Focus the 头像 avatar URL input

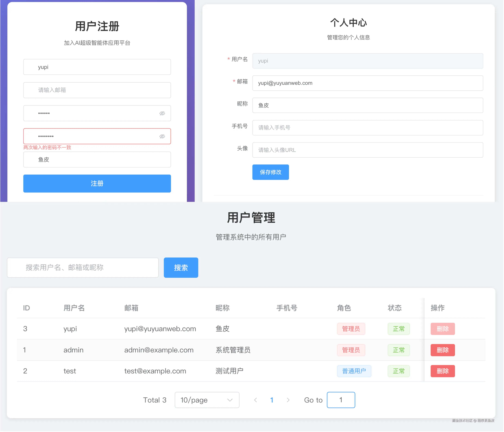367,150
